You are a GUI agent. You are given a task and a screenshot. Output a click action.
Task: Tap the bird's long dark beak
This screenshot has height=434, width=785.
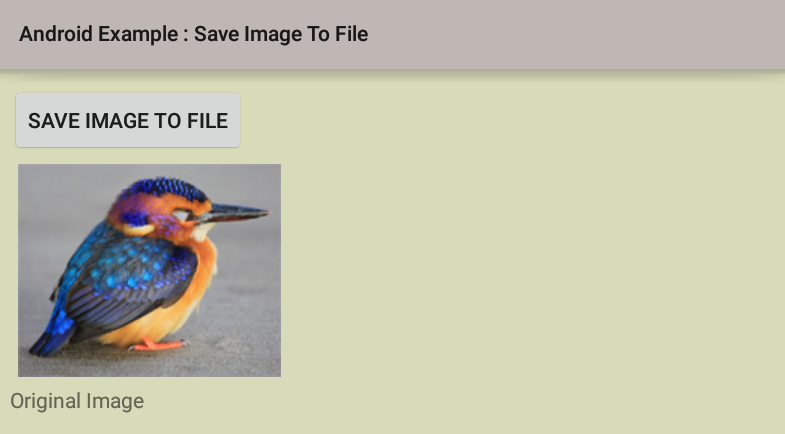point(235,213)
